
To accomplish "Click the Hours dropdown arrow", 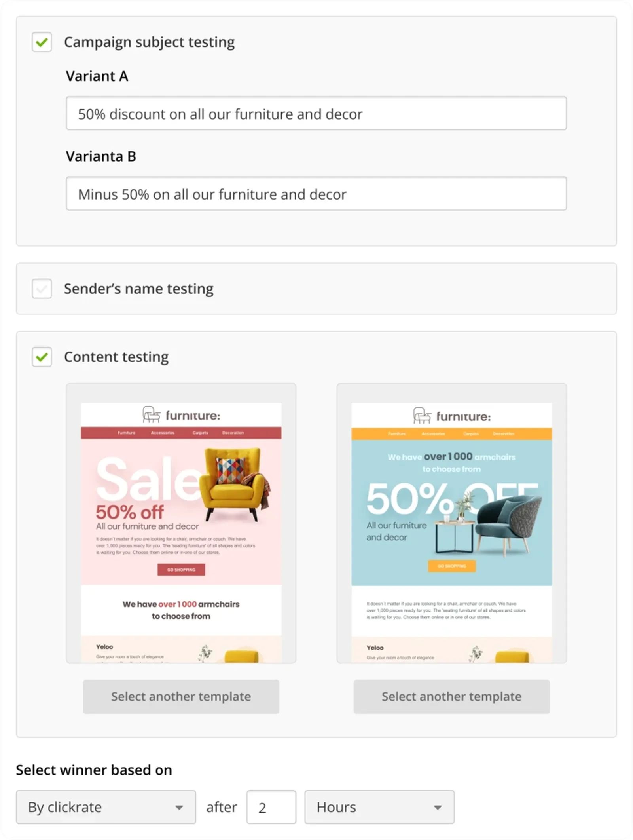I will click(x=438, y=808).
